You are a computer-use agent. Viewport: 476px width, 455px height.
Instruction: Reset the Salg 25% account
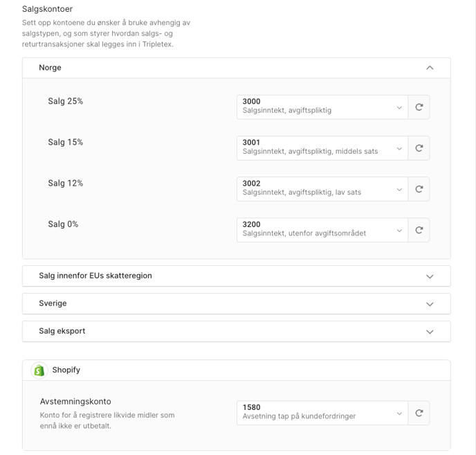pyautogui.click(x=419, y=107)
